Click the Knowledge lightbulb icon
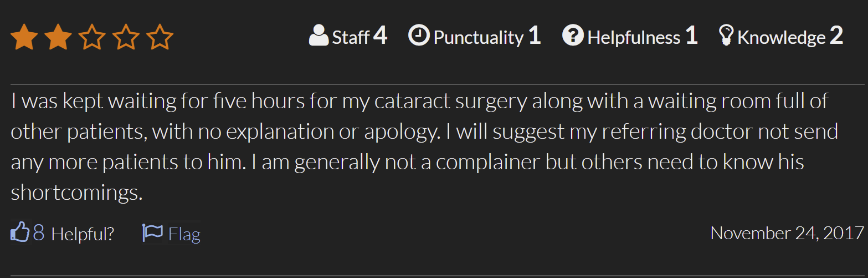Viewport: 868px width, 278px height. (x=726, y=36)
